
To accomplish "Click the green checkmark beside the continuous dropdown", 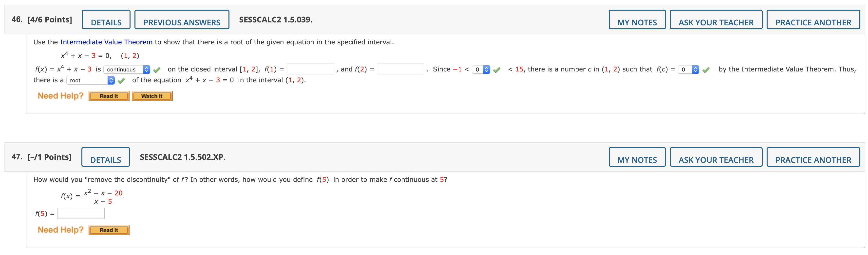I will click(156, 69).
